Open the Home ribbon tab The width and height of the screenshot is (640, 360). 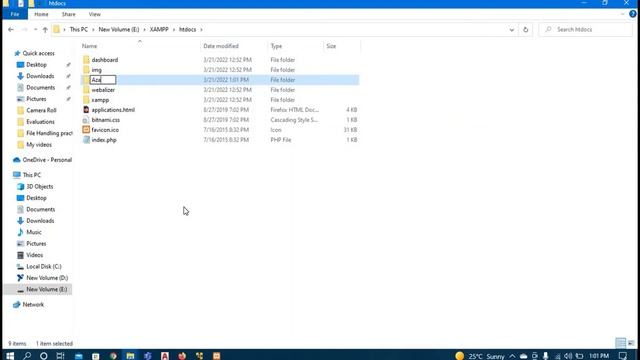pos(41,14)
